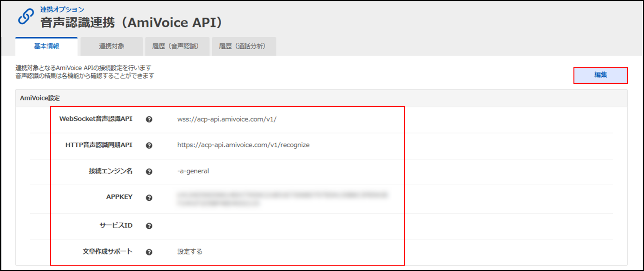Click the 連携オプション breadcrumb link
Screen dimensions: 644x271
62,9
